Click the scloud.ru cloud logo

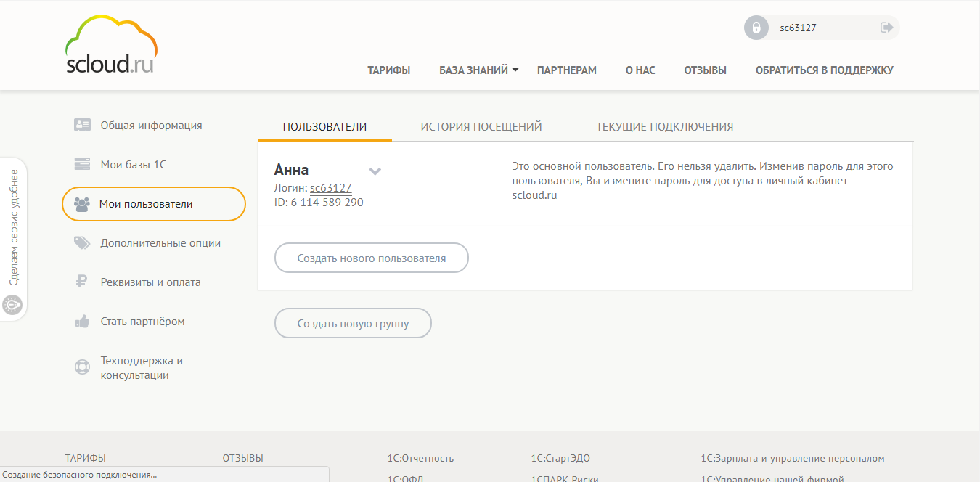click(x=111, y=45)
